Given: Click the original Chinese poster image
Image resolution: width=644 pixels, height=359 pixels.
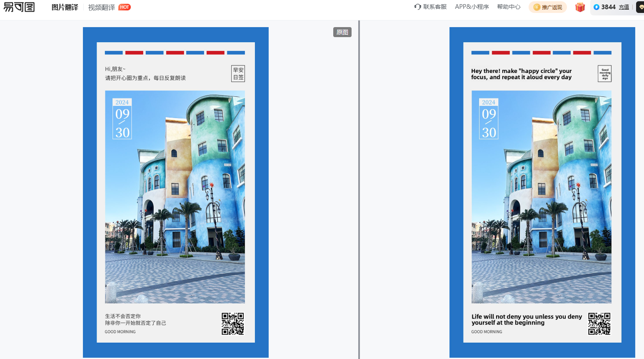Looking at the screenshot, I should tap(175, 192).
